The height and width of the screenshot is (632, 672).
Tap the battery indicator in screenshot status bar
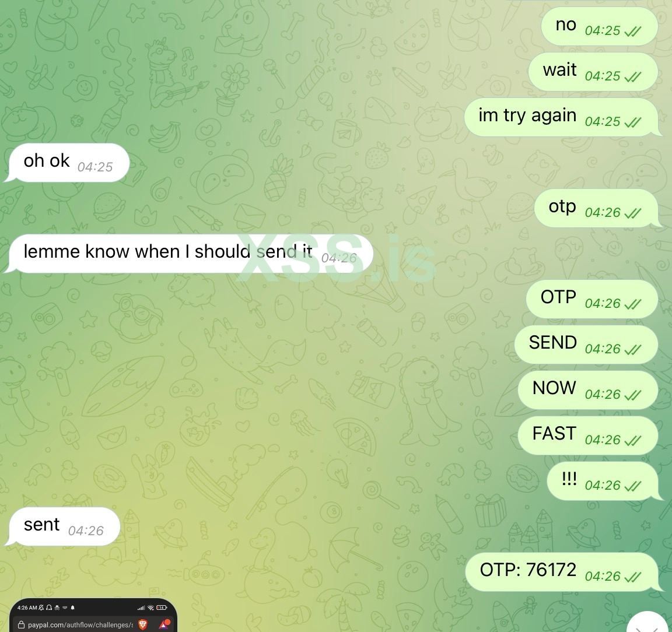click(162, 608)
